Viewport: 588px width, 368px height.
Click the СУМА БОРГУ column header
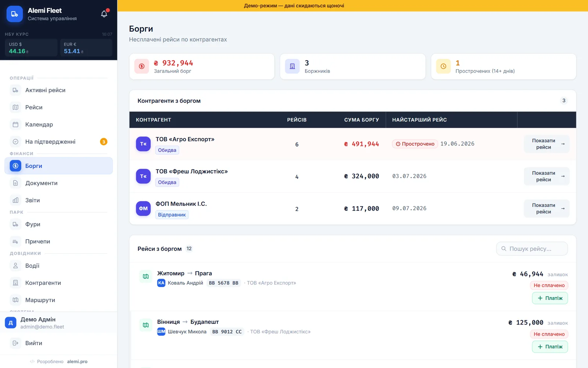tap(361, 120)
